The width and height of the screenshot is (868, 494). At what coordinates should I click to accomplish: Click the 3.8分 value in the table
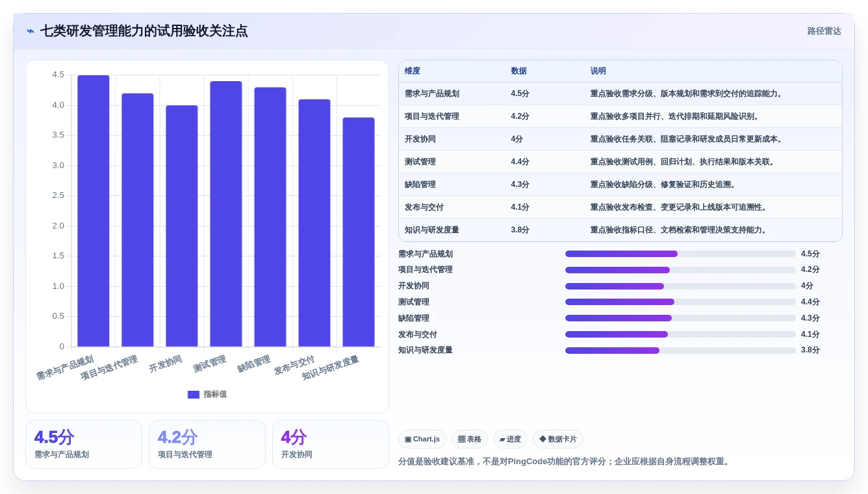pyautogui.click(x=520, y=230)
